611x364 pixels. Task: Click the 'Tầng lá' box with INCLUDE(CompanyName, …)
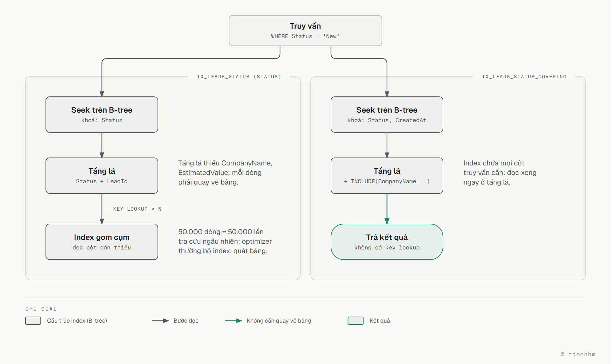387,176
